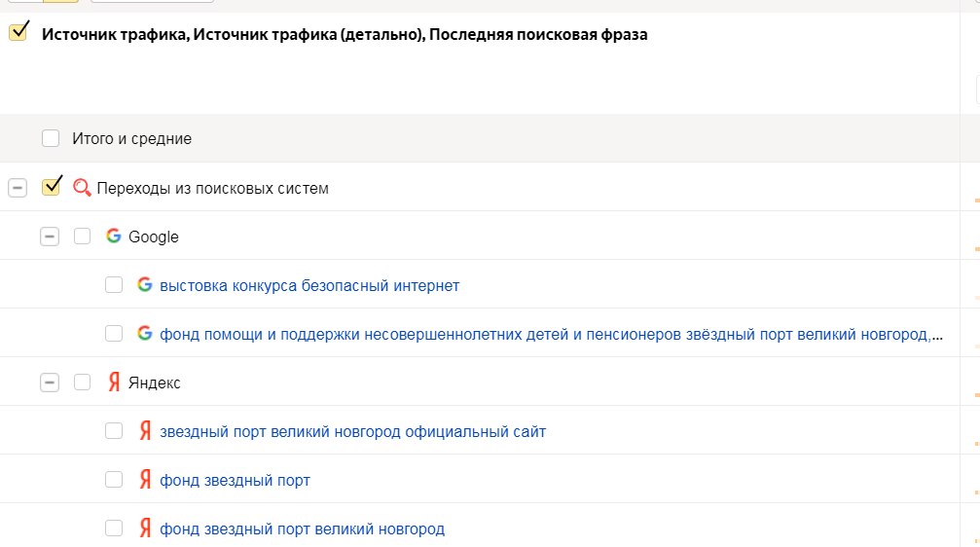Viewport: 980px width, 547px height.
Task: Click Yandex icon beside фонд звездный порт
Action: click(x=145, y=480)
